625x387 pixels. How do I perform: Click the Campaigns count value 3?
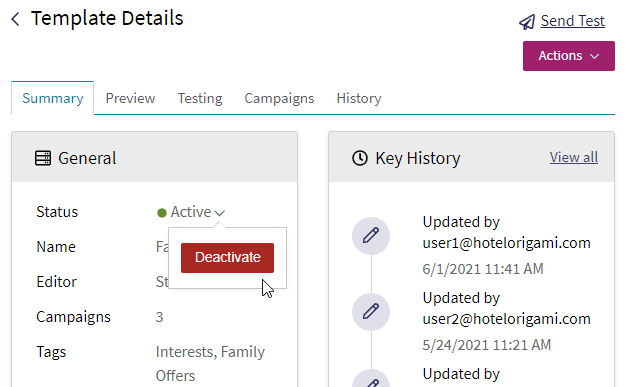point(159,317)
